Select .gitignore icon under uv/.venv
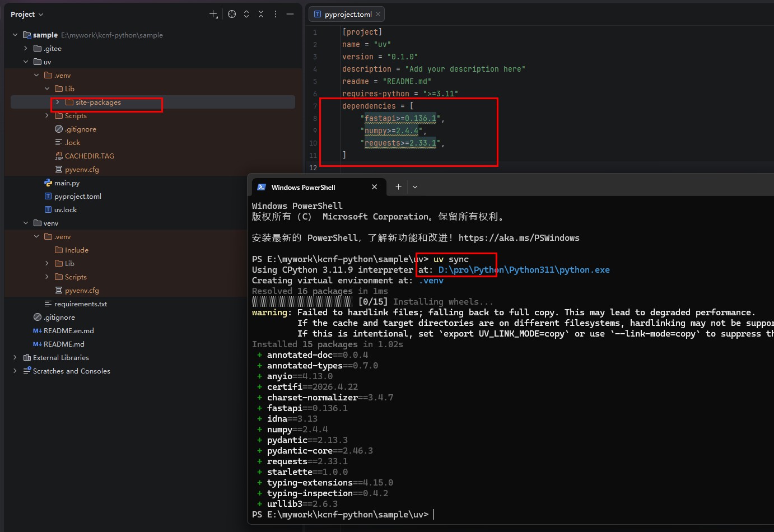 coord(59,129)
